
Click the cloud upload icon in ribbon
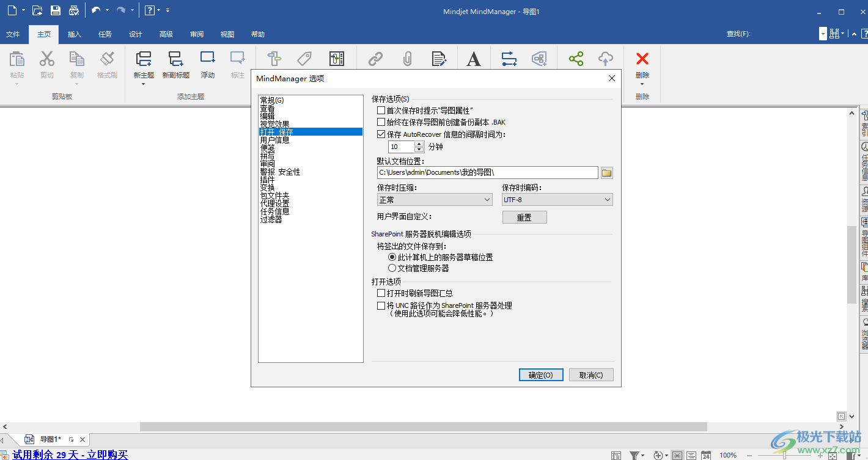605,59
